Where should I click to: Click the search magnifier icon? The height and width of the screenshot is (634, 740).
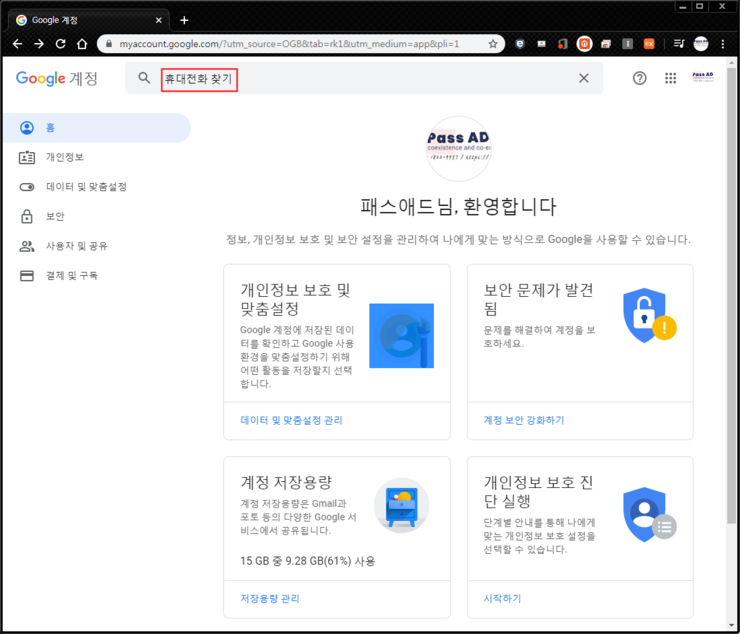[x=144, y=78]
